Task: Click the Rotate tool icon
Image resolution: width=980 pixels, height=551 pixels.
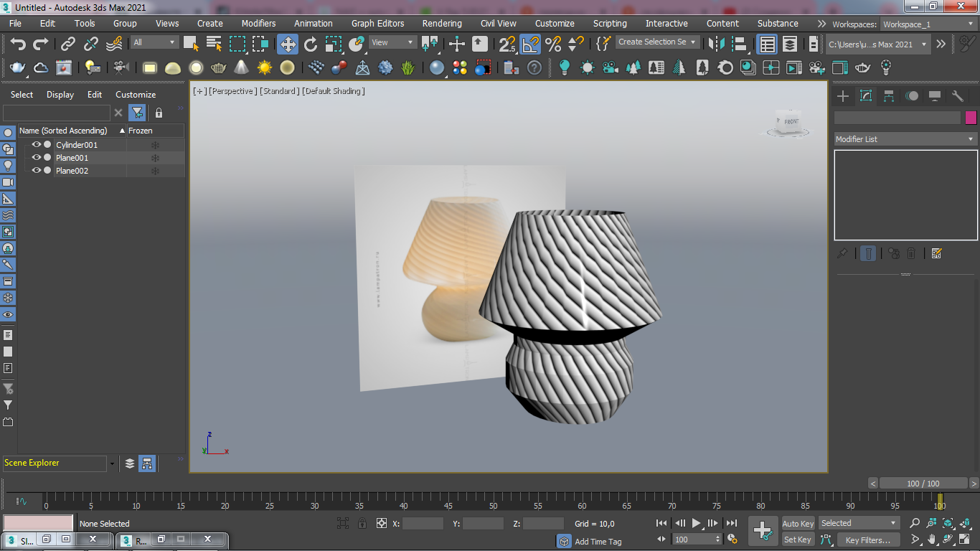Action: pyautogui.click(x=311, y=44)
